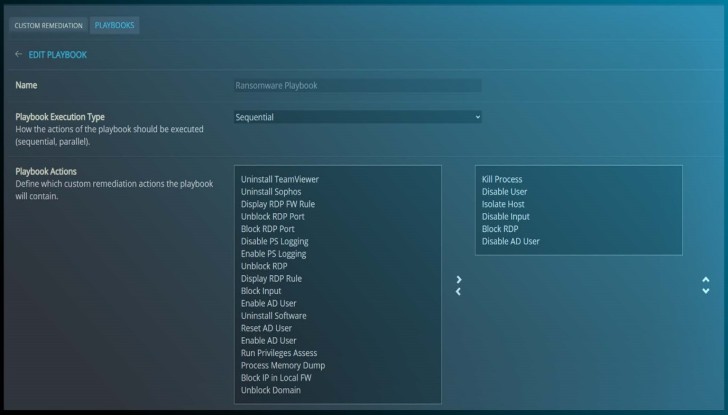Select Block RDP Port action
Viewport: 728px width, 415px height.
[267, 229]
